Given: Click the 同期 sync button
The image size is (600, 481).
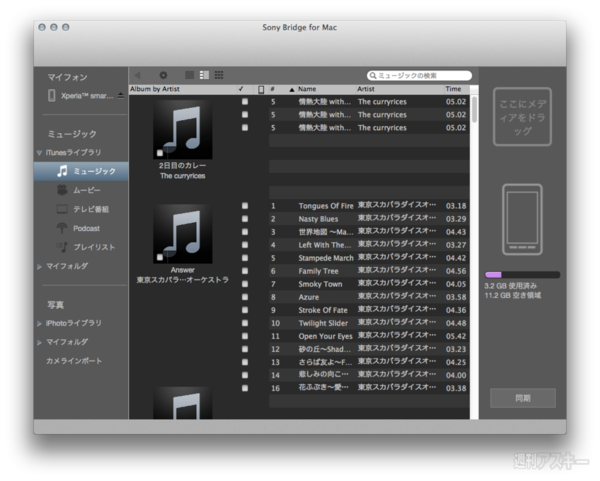Looking at the screenshot, I should 523,398.
